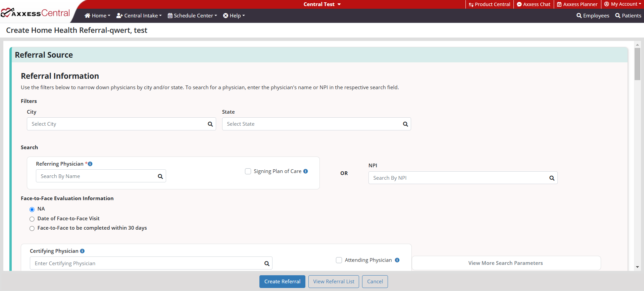The width and height of the screenshot is (644, 291).
Task: Focus the Search By NPI field
Action: tap(463, 178)
